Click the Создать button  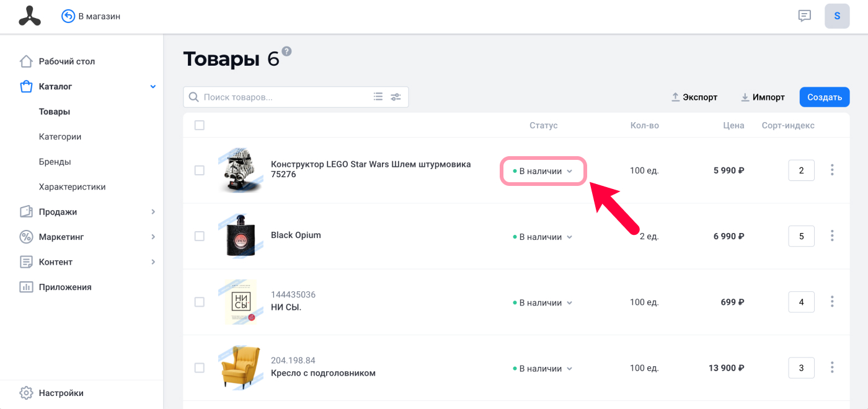point(825,97)
